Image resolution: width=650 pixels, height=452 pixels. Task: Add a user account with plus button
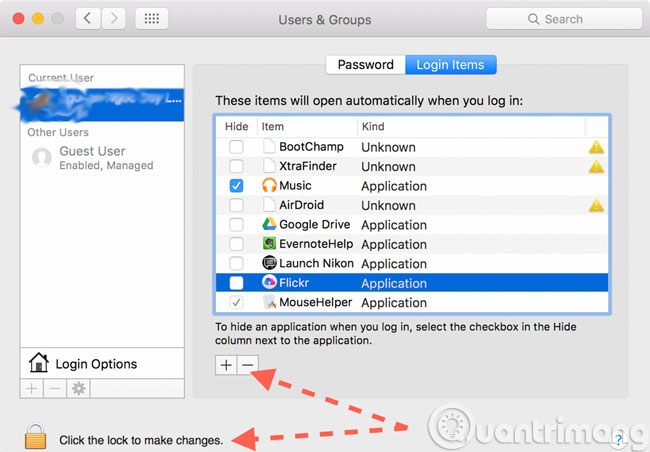(32, 389)
